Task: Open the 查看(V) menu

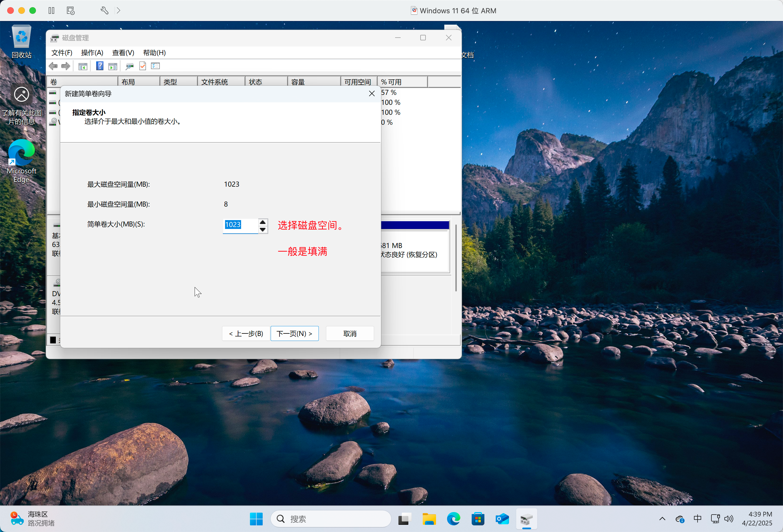Action: tap(123, 53)
